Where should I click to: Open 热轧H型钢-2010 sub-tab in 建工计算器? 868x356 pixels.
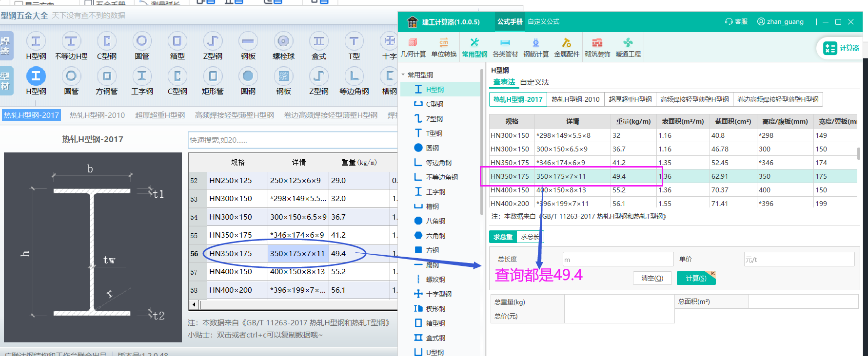pos(575,99)
